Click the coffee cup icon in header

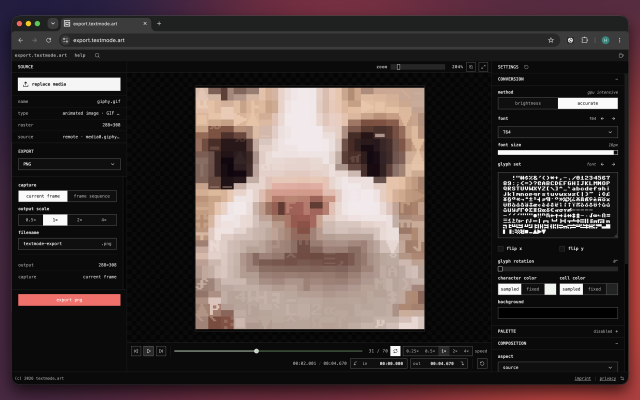(x=621, y=56)
